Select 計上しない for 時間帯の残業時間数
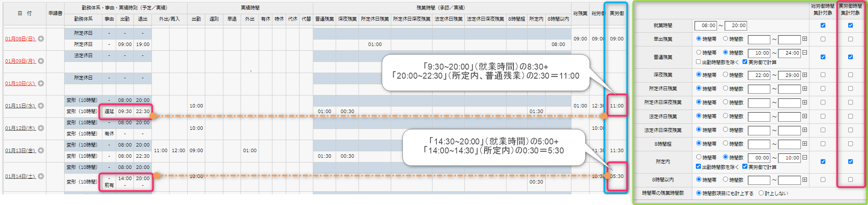 [761, 193]
